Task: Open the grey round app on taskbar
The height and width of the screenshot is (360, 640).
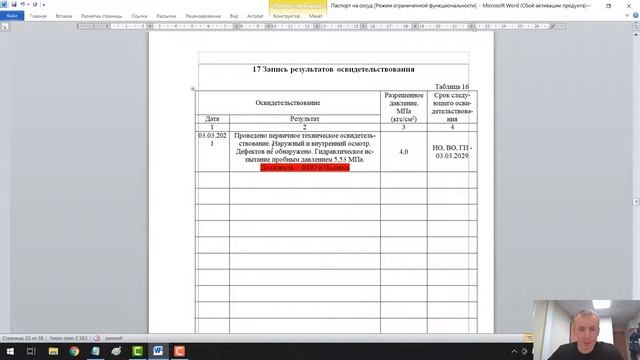Action: pyautogui.click(x=116, y=351)
